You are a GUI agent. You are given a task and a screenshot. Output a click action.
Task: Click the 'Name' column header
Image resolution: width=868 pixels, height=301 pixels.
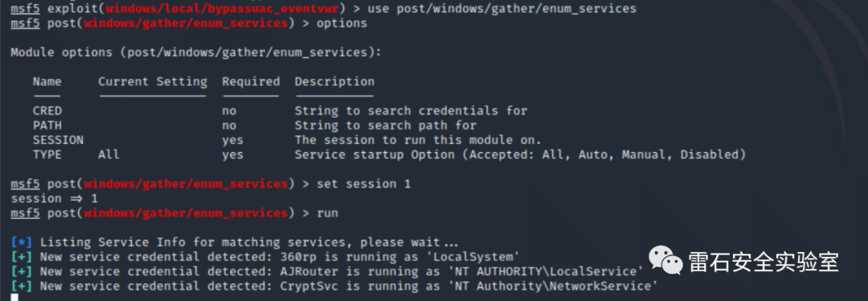pyautogui.click(x=47, y=81)
